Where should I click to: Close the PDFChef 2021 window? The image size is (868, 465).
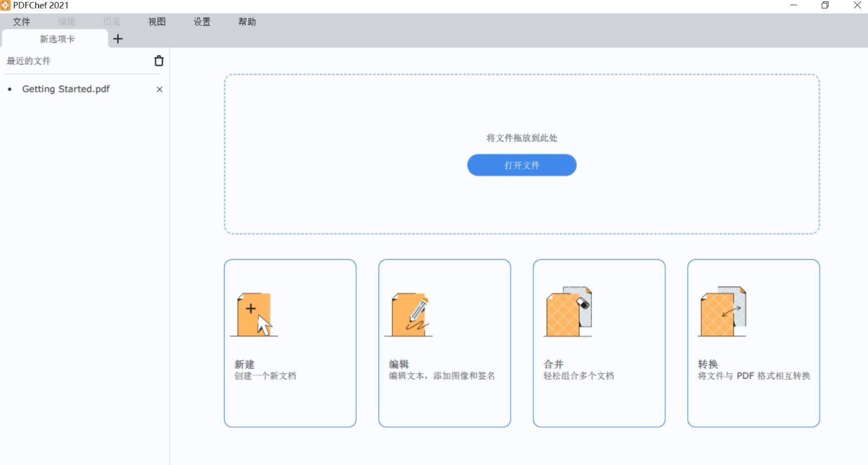(x=857, y=5)
